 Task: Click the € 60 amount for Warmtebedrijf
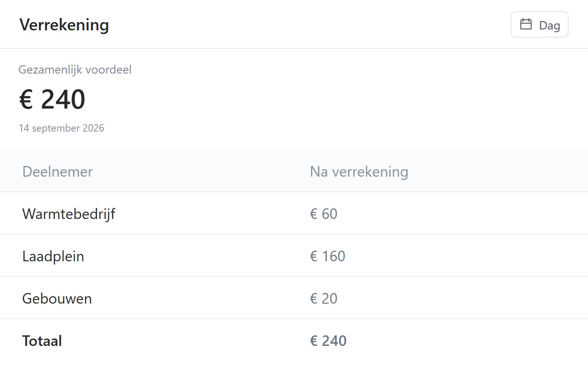[324, 214]
